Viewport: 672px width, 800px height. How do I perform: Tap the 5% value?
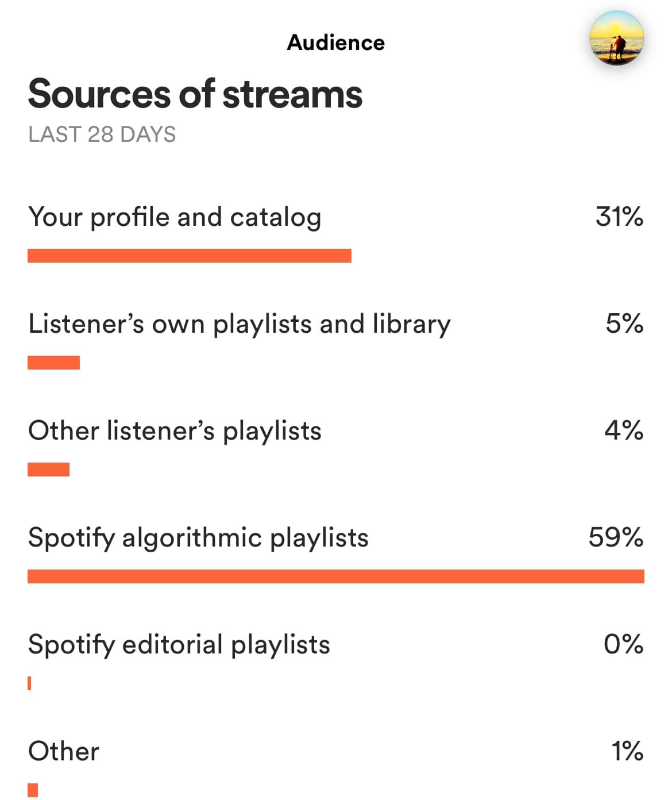tap(624, 324)
